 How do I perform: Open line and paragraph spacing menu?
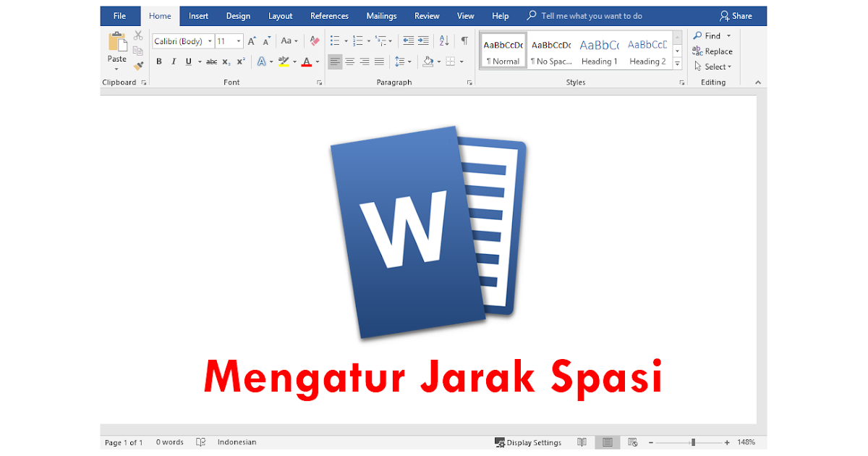click(403, 62)
